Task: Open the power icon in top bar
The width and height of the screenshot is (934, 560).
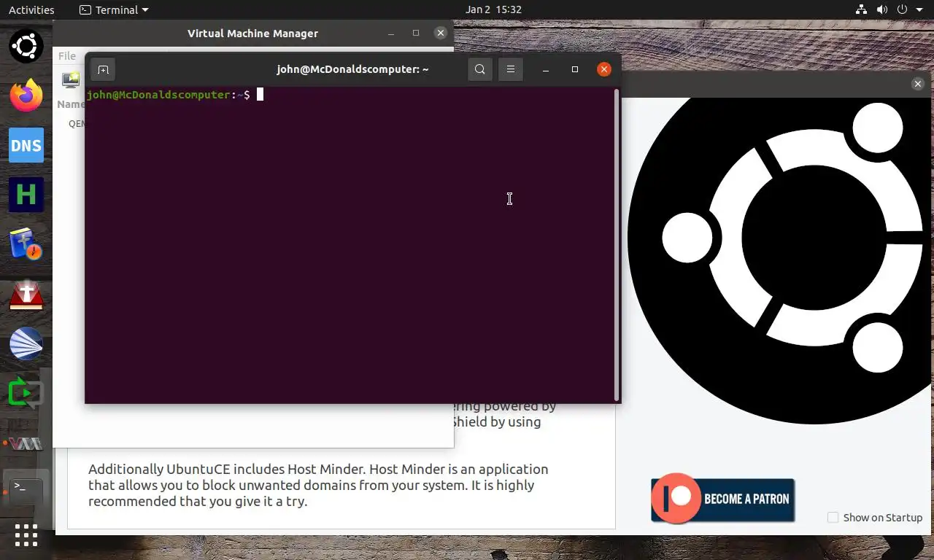Action: (902, 9)
